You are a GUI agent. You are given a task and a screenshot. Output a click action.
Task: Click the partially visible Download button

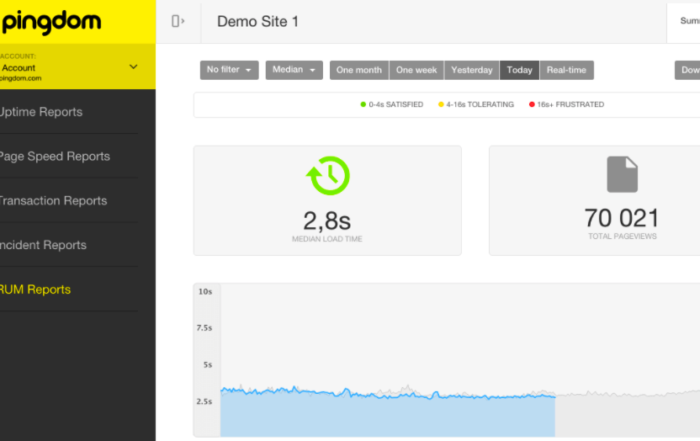[688, 70]
